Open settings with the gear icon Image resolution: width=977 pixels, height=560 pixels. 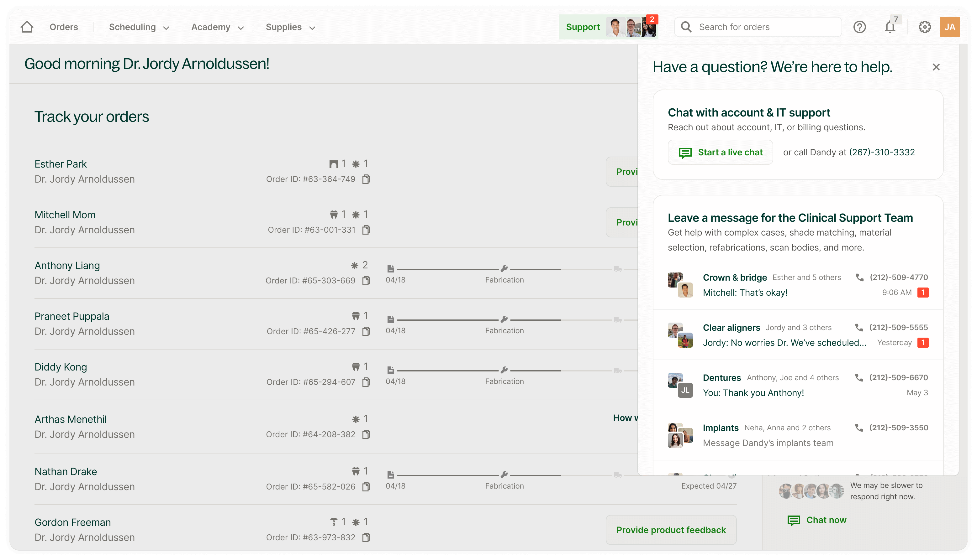point(925,27)
